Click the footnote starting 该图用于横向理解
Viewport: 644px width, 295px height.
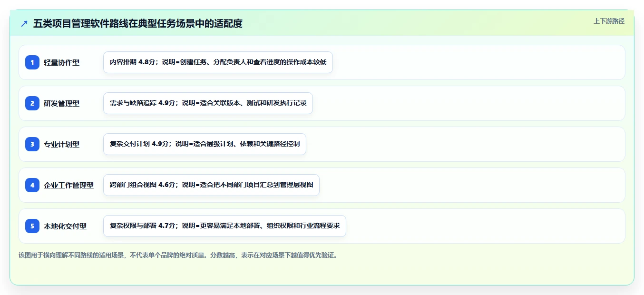(178, 255)
